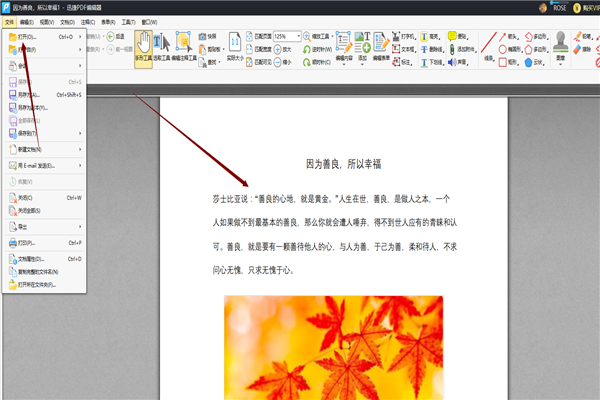Expand the Clipboard (剪贴板) dropdown
The width and height of the screenshot is (600, 400).
pos(223,49)
